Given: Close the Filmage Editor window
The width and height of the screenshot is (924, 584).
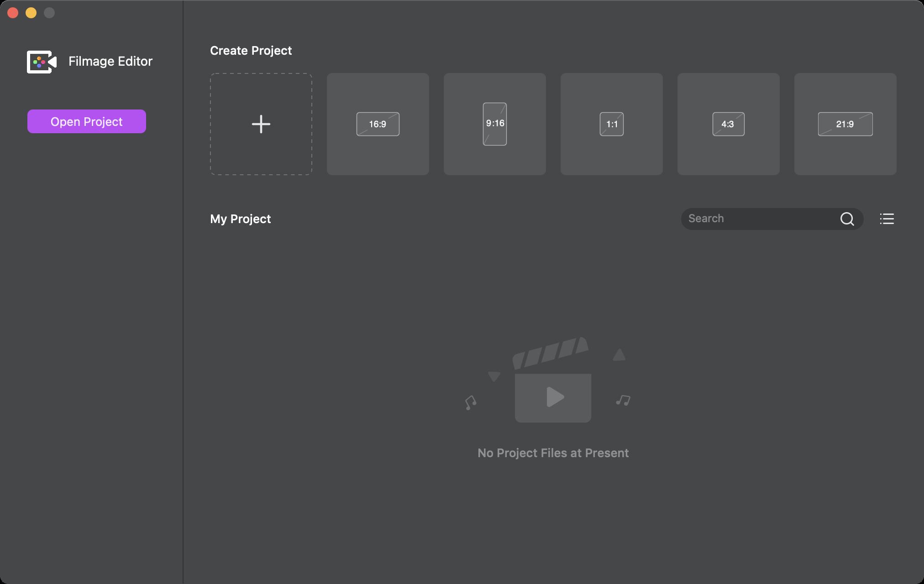Looking at the screenshot, I should click(x=13, y=13).
